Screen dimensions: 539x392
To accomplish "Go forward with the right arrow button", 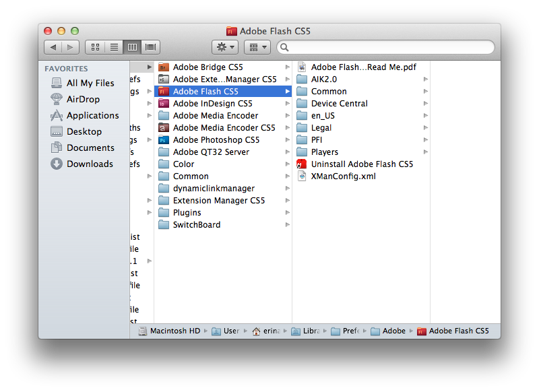I will click(71, 47).
